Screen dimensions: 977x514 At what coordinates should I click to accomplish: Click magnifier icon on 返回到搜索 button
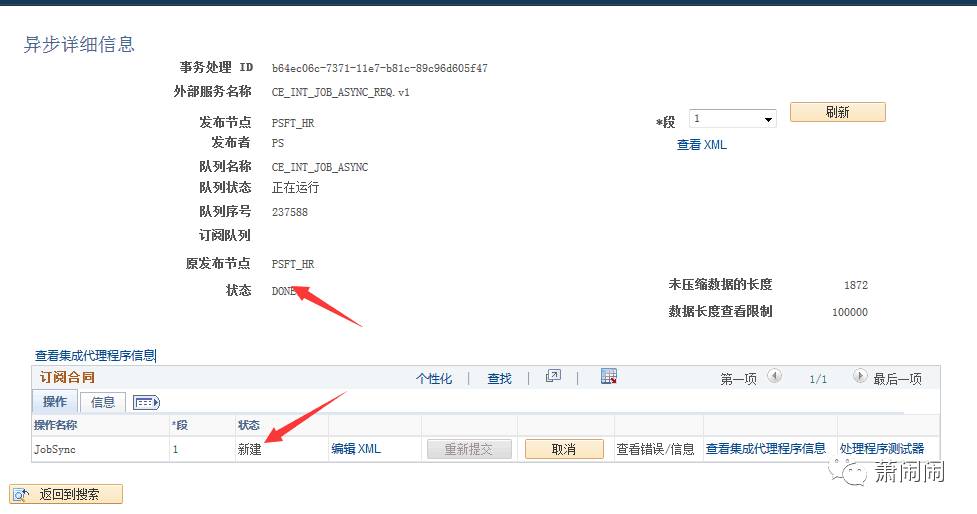(21, 495)
